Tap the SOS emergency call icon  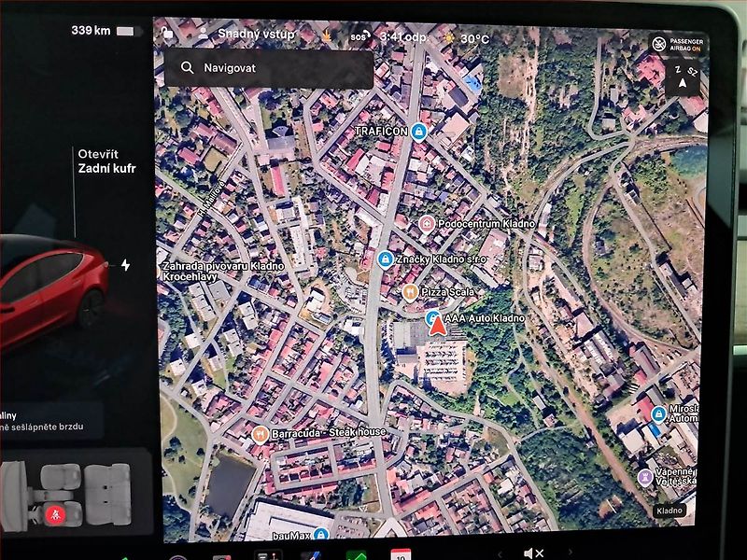[x=360, y=36]
